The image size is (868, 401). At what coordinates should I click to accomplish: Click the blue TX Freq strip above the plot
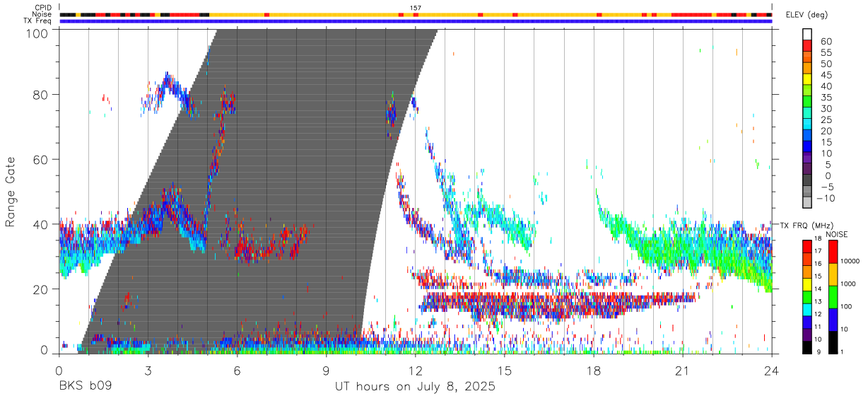tap(416, 21)
